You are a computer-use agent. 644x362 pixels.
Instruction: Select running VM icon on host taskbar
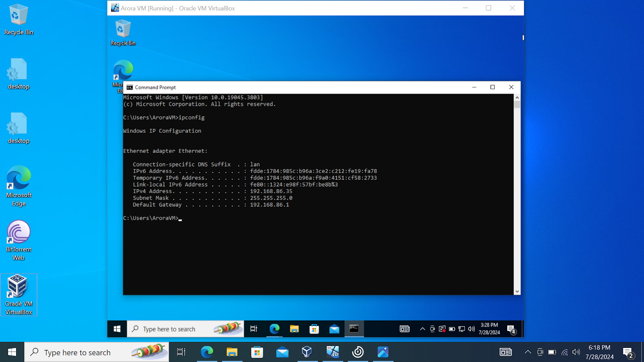[332, 352]
